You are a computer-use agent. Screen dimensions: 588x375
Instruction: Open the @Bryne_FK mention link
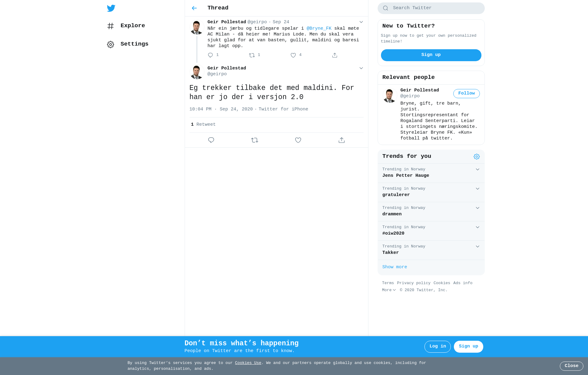click(x=319, y=28)
